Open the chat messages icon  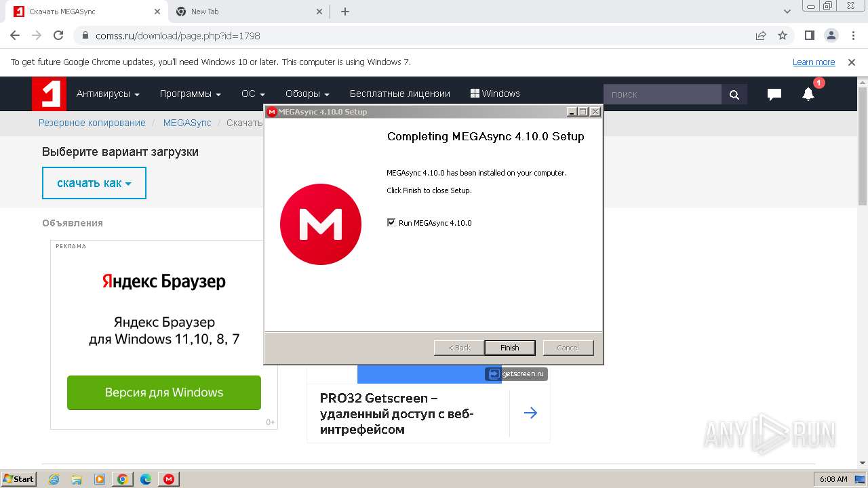coord(774,94)
